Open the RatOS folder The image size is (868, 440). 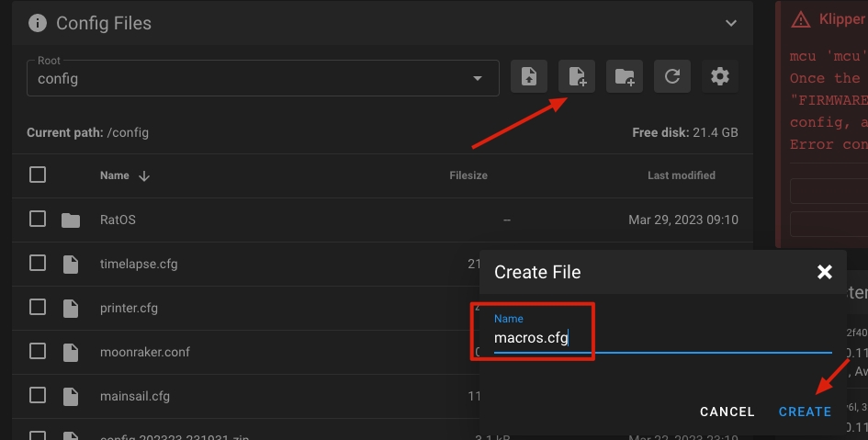point(118,220)
